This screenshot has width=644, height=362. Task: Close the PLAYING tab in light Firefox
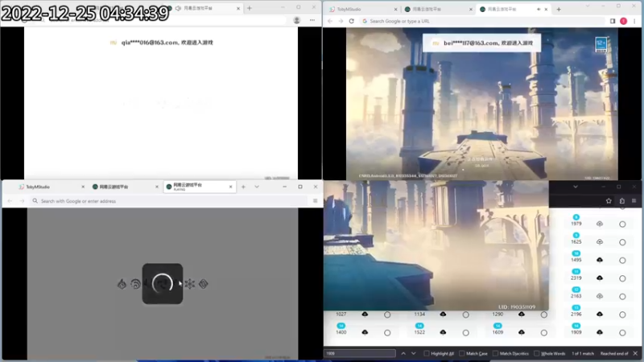point(230,187)
